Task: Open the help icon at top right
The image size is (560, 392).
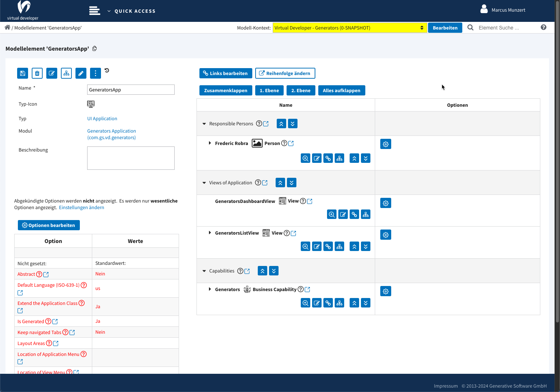Action: coord(544,27)
